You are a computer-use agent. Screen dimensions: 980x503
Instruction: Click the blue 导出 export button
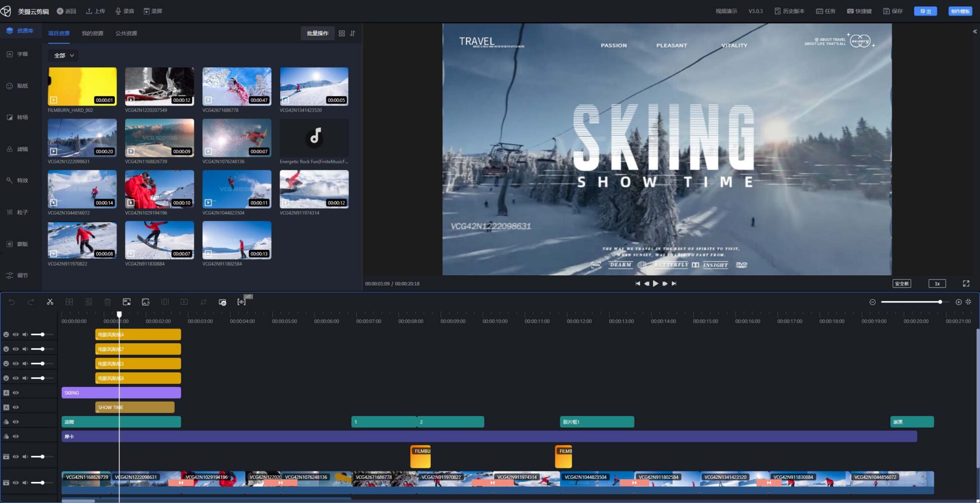(925, 11)
